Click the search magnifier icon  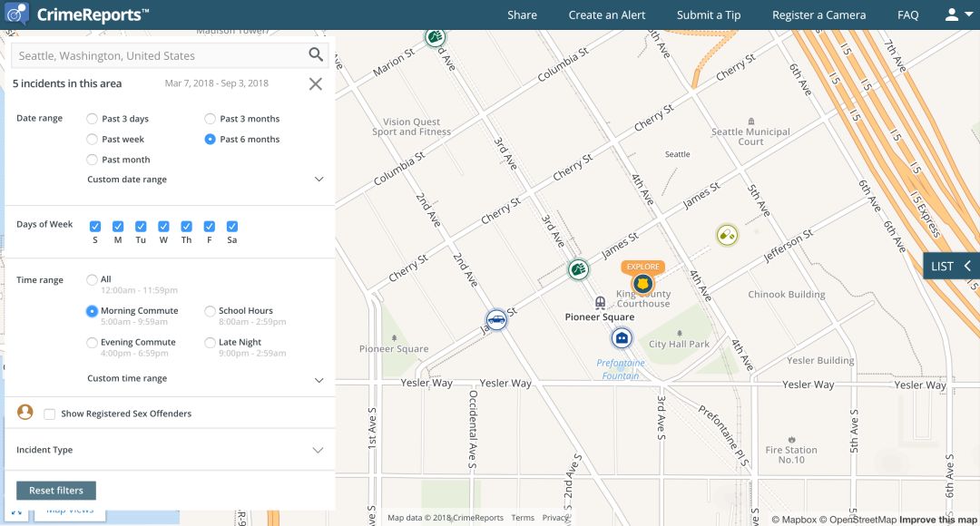316,55
